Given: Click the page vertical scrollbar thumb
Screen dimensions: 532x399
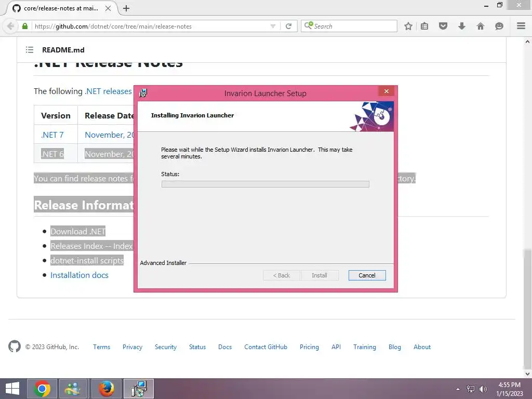Looking at the screenshot, I should coord(527,309).
